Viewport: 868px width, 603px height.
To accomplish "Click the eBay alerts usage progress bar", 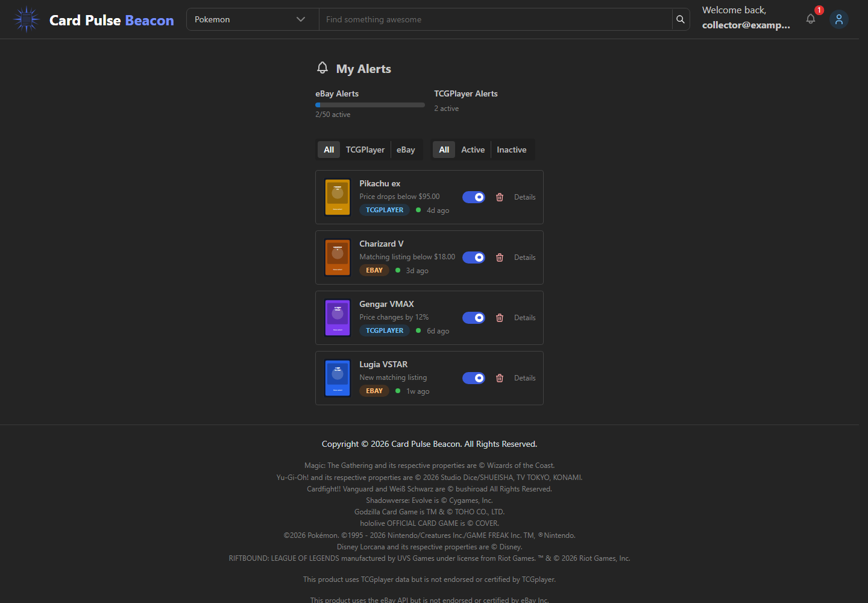I will (370, 105).
